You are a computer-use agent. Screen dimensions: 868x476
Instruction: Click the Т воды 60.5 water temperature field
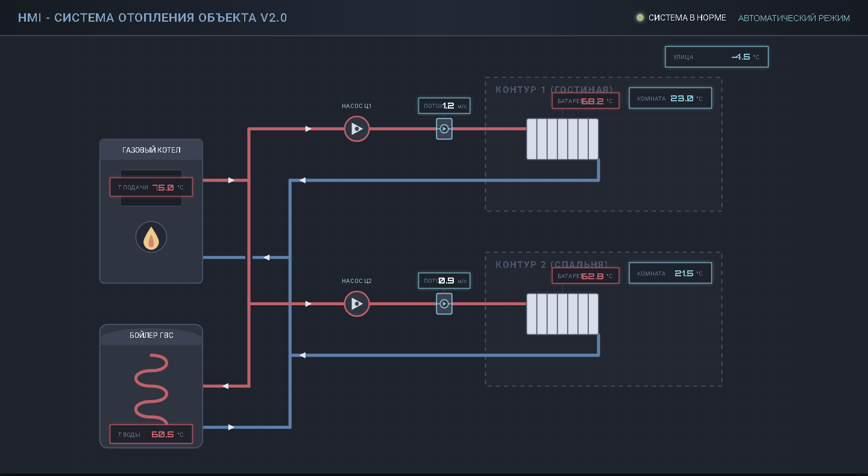[x=151, y=434]
